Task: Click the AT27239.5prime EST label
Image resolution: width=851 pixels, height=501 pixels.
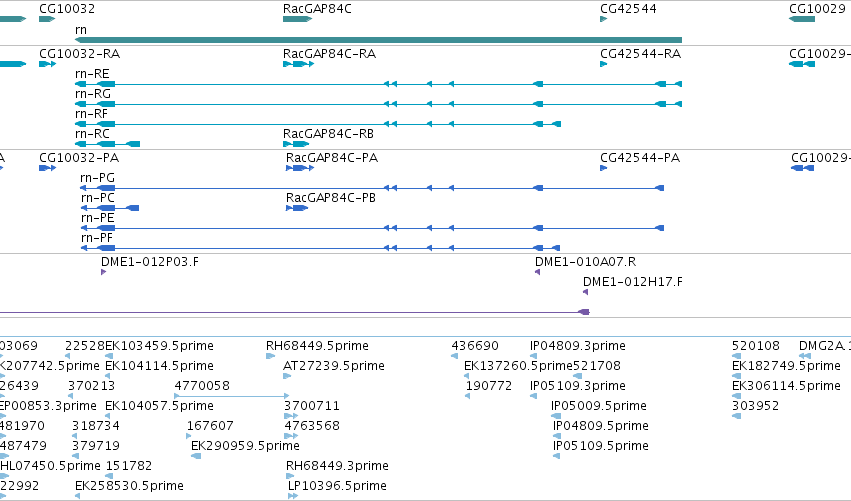Action: click(x=334, y=366)
